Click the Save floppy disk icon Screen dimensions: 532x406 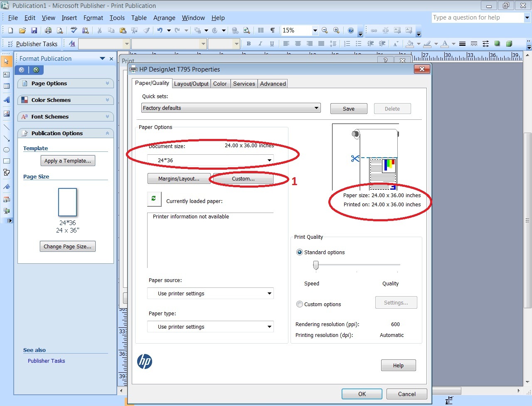tap(34, 30)
